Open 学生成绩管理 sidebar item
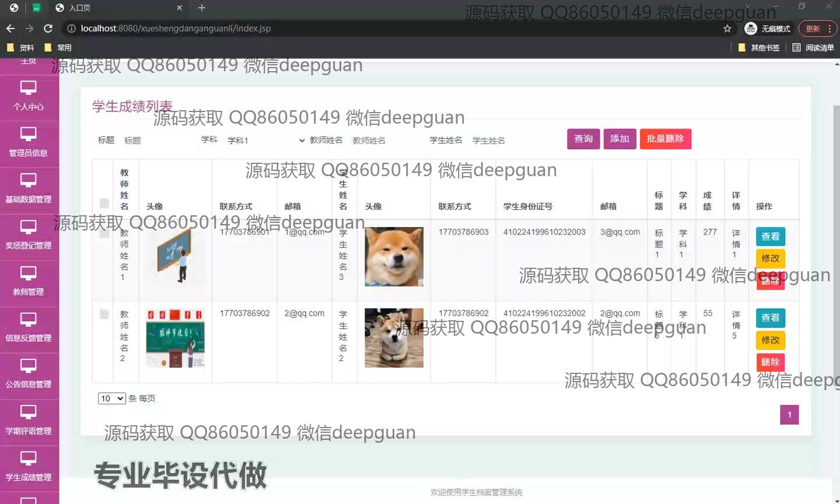 (29, 468)
